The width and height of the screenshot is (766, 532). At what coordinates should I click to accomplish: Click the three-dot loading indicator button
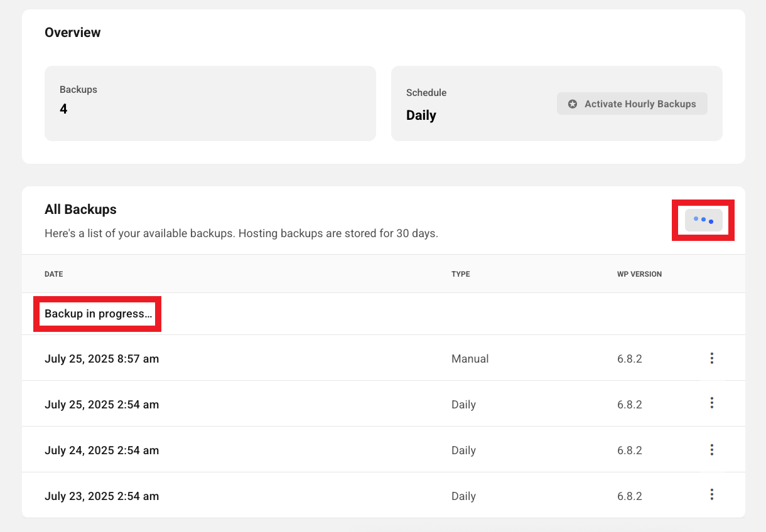click(703, 220)
